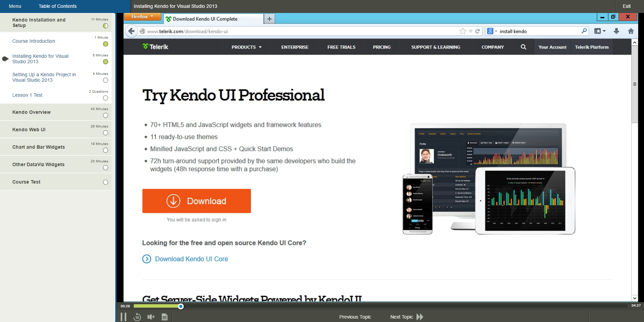Expand the Firefox menu button
Viewport: 644px width, 322px height.
(142, 16)
